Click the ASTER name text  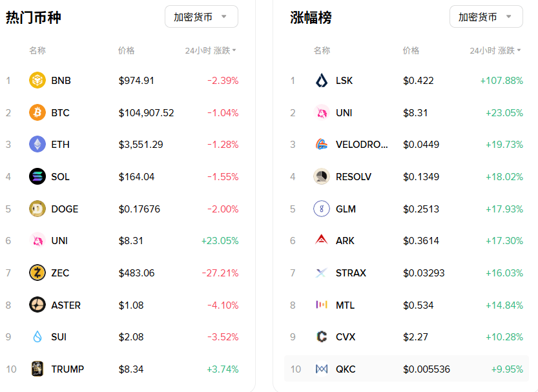click(x=66, y=305)
